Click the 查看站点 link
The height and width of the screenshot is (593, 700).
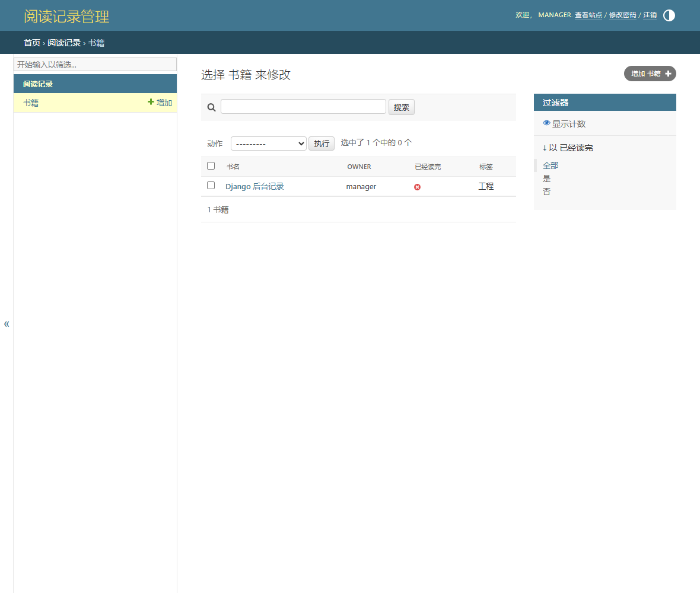click(588, 15)
